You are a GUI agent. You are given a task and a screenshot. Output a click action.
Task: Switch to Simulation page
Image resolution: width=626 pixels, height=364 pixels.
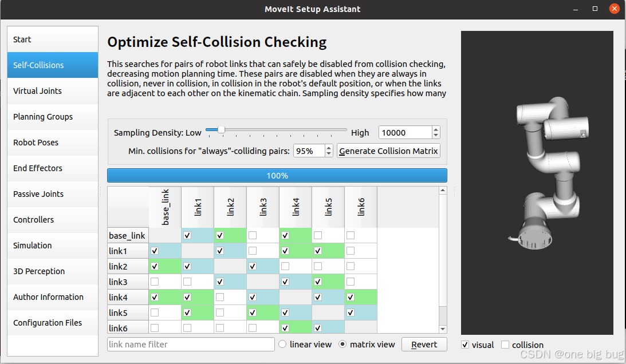53,246
